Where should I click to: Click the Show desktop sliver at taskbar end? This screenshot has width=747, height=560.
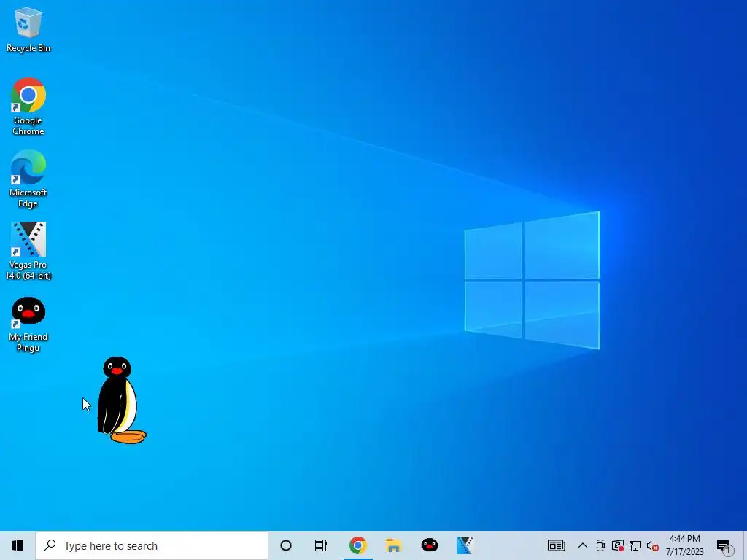point(745,545)
